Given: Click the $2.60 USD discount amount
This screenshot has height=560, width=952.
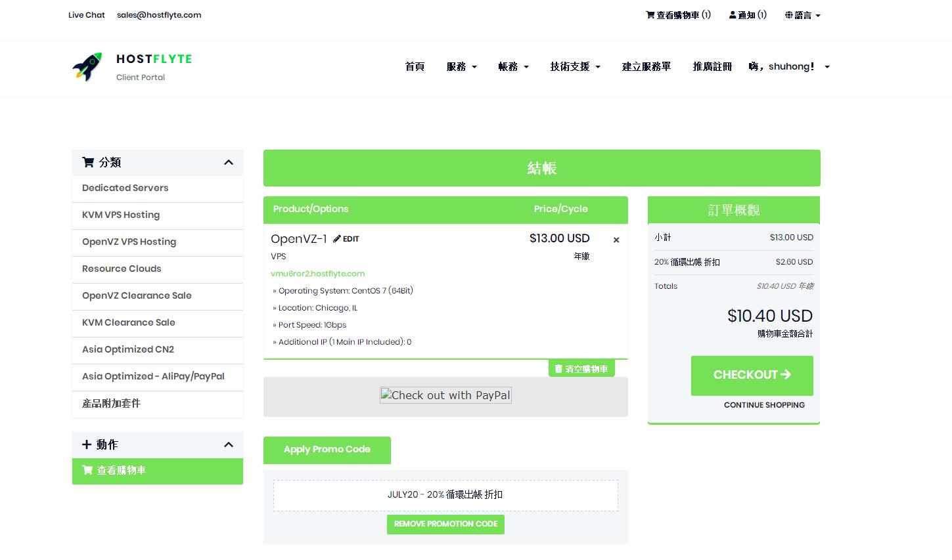Looking at the screenshot, I should [x=794, y=262].
